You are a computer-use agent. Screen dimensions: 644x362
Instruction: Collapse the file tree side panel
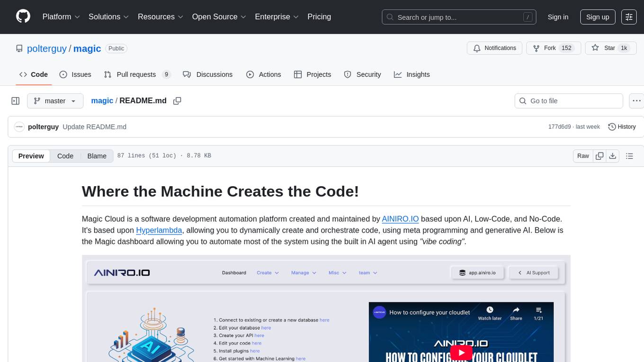point(16,101)
